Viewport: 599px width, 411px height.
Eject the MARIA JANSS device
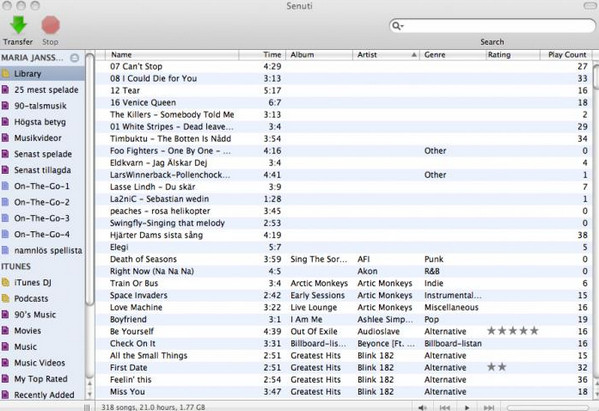75,58
